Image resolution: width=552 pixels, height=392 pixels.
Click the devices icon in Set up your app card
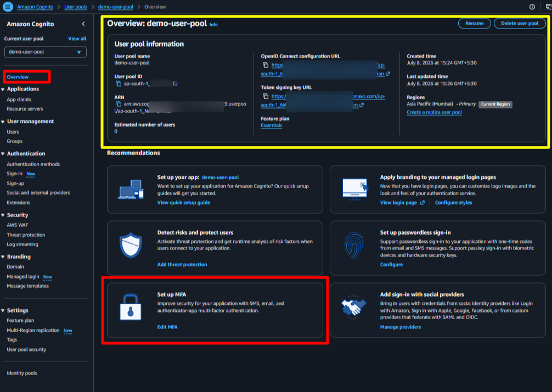131,189
